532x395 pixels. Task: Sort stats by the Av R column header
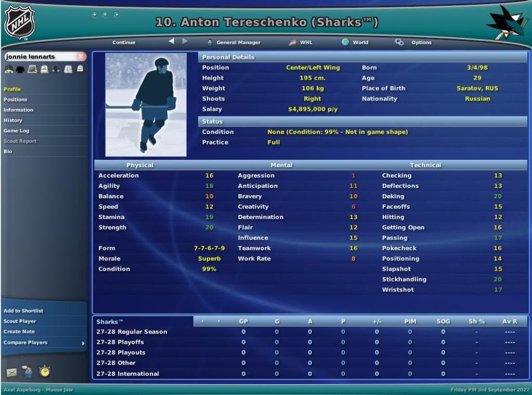510,321
